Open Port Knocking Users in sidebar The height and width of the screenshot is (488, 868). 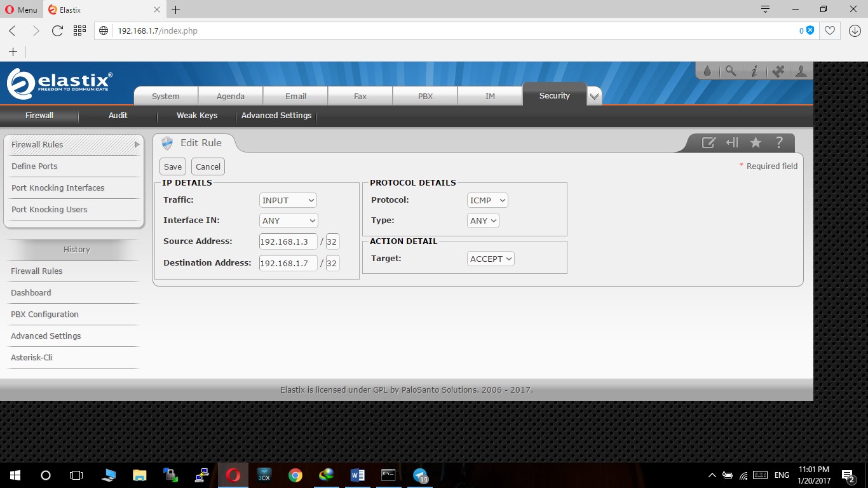(x=50, y=210)
